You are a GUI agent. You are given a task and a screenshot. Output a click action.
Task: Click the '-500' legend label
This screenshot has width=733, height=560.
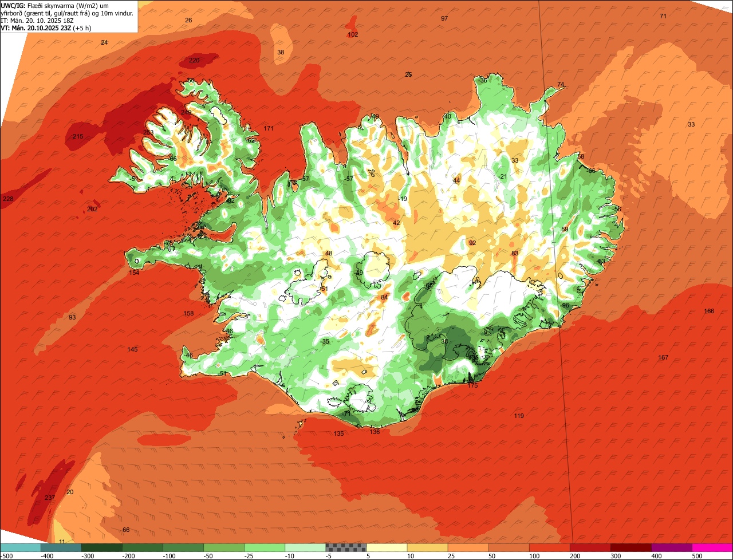[x=7, y=556]
